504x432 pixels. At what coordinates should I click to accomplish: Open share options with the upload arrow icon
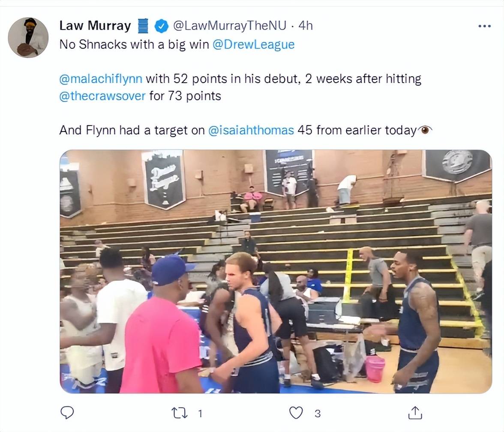click(415, 413)
